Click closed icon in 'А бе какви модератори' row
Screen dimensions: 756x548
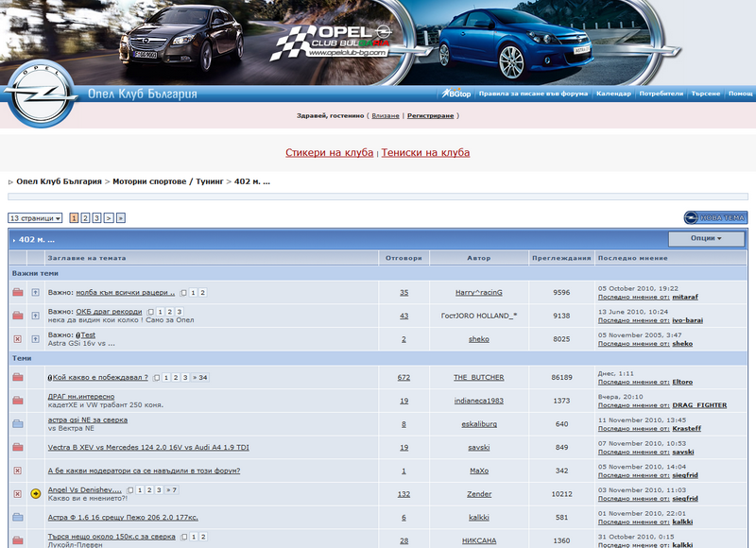point(17,471)
